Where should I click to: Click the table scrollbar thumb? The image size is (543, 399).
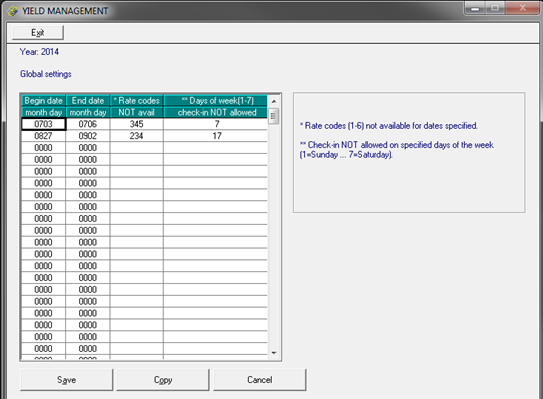click(x=274, y=116)
